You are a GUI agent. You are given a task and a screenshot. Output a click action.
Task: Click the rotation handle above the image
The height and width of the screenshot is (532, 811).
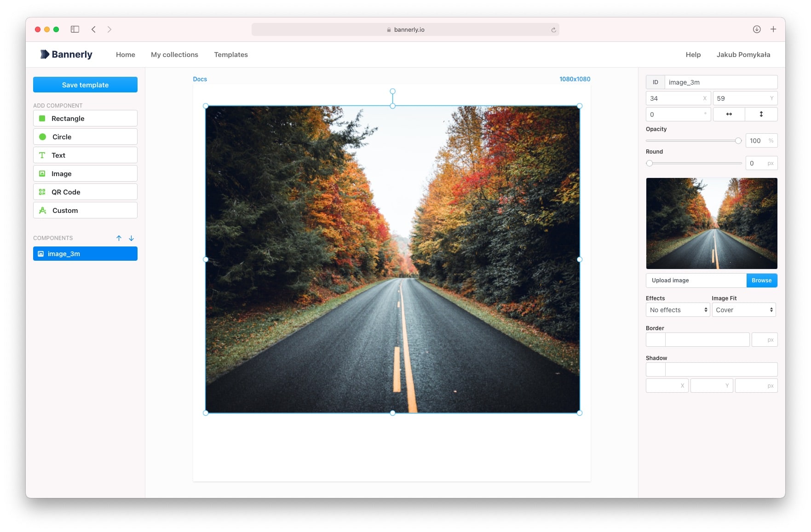point(392,92)
